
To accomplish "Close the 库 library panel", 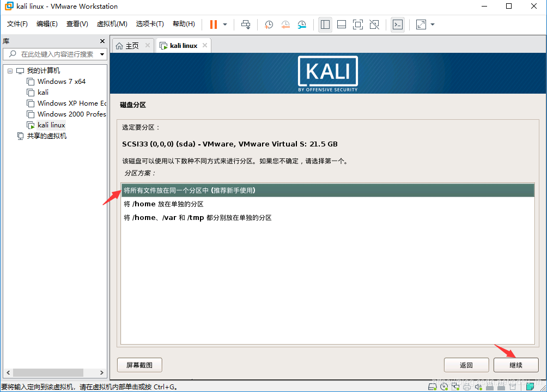I will point(102,41).
